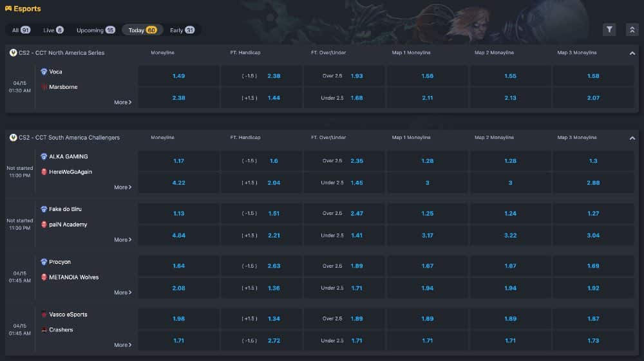Open CS2 - CCT South America Challengers title
The width and height of the screenshot is (644, 361).
tap(69, 138)
